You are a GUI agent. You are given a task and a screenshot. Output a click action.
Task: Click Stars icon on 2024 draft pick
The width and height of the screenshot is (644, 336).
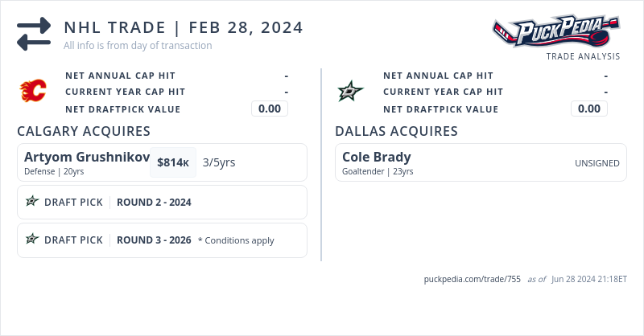click(32, 202)
